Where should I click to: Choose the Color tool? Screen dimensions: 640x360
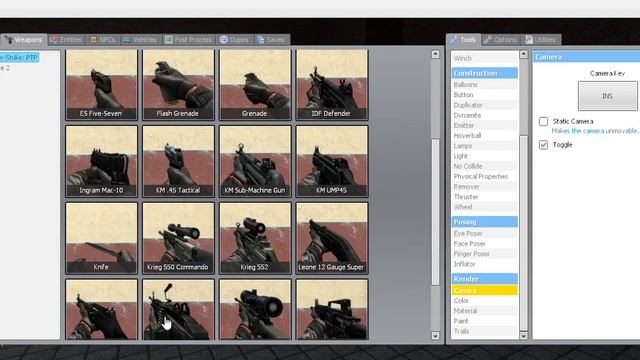pyautogui.click(x=484, y=300)
